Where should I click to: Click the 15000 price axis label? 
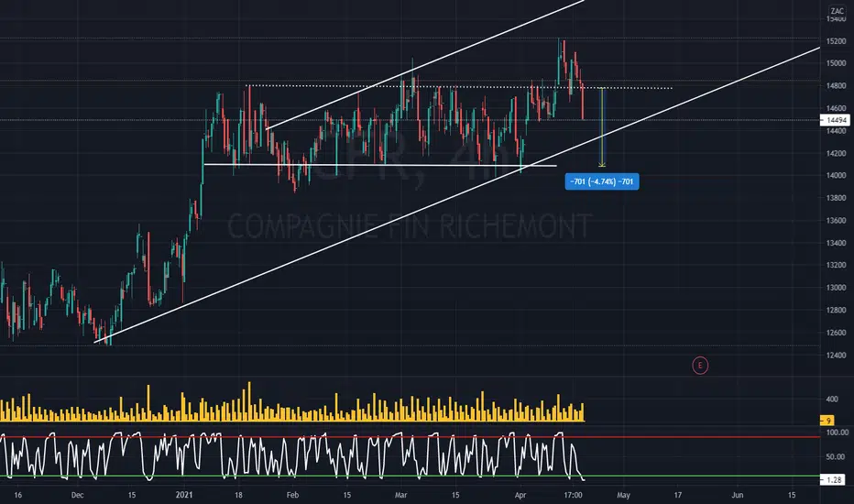[x=836, y=63]
